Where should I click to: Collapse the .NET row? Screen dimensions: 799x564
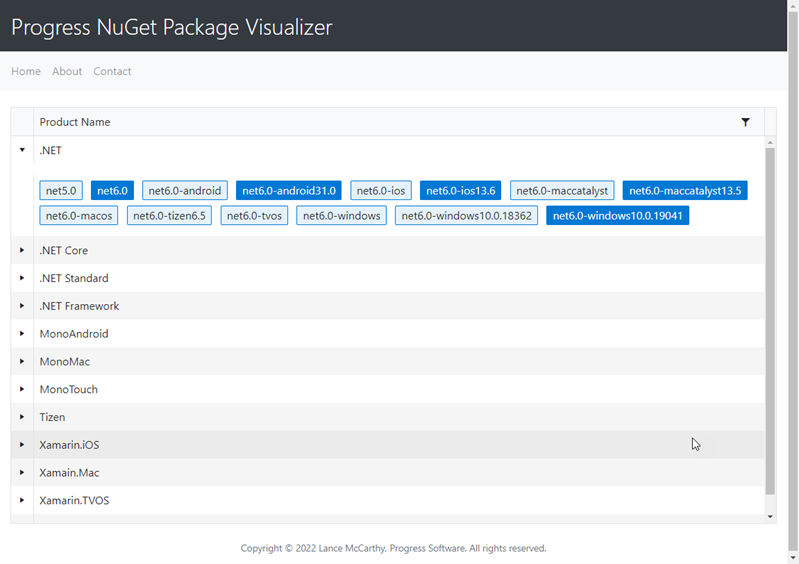(x=22, y=150)
